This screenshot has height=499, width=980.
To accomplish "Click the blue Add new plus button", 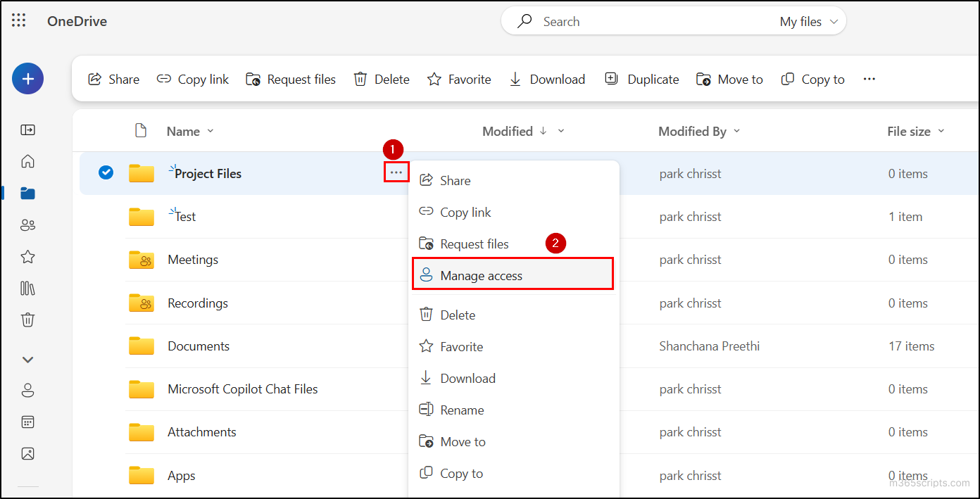I will (28, 79).
